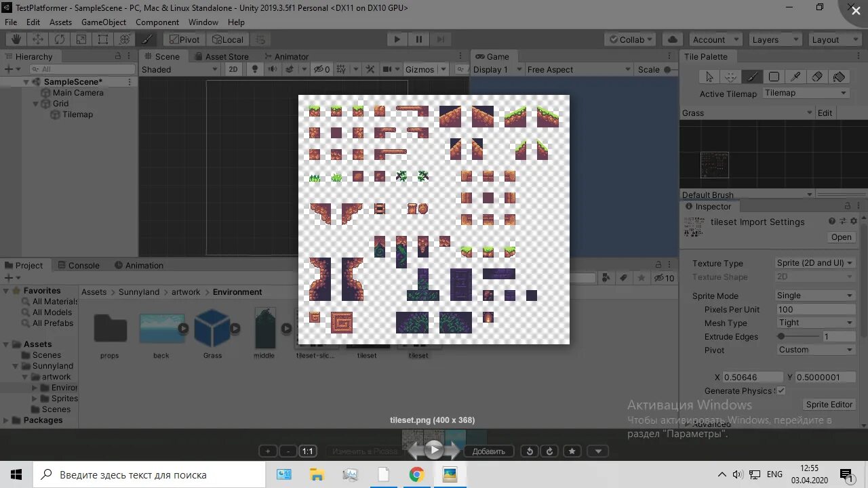Screen dimensions: 868x488
Task: Toggle Local handle rotation button
Action: point(227,39)
